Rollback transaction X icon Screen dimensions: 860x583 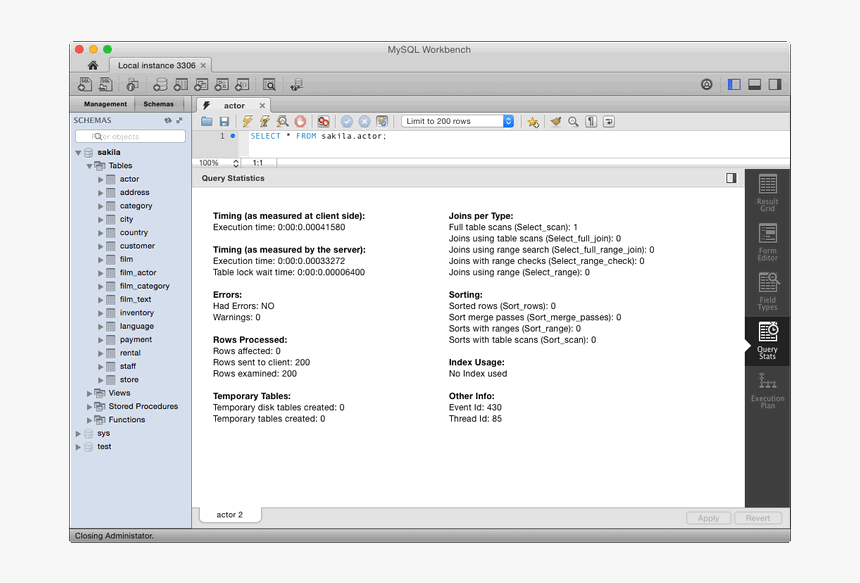pos(364,122)
